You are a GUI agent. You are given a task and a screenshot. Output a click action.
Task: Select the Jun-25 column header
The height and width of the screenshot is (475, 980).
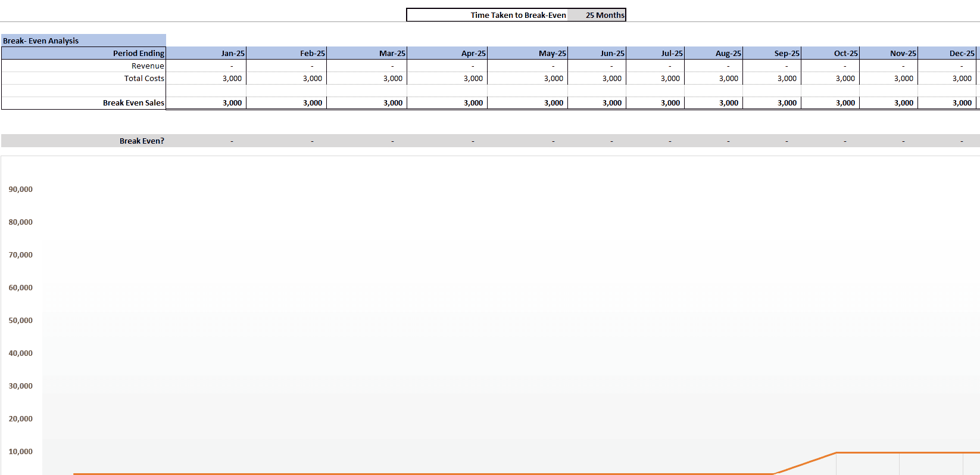coord(597,53)
